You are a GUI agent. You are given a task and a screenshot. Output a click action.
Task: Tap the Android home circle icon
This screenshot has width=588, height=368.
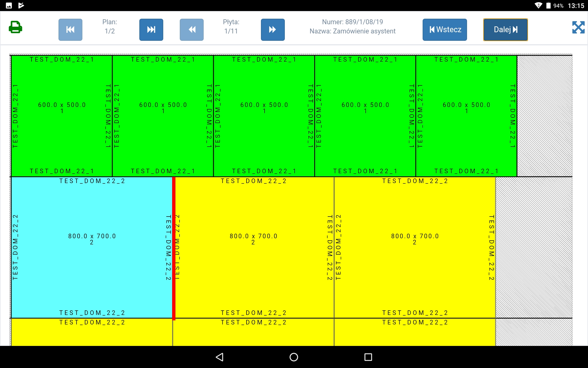294,357
